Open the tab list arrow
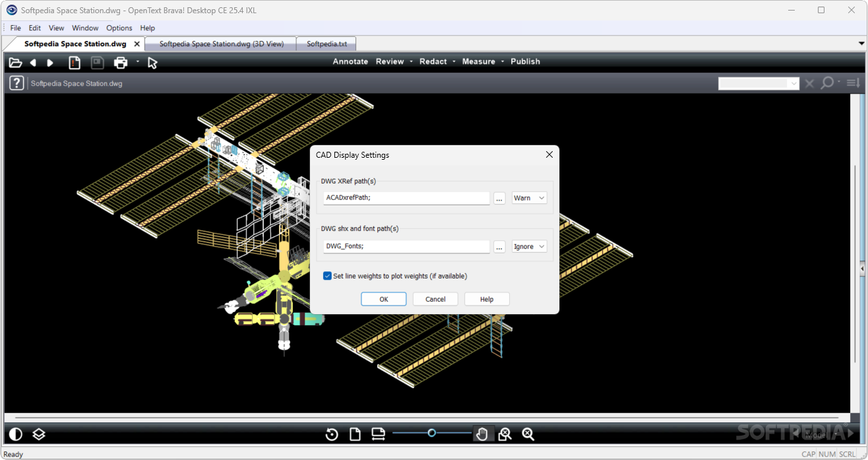The height and width of the screenshot is (460, 868). (x=861, y=44)
